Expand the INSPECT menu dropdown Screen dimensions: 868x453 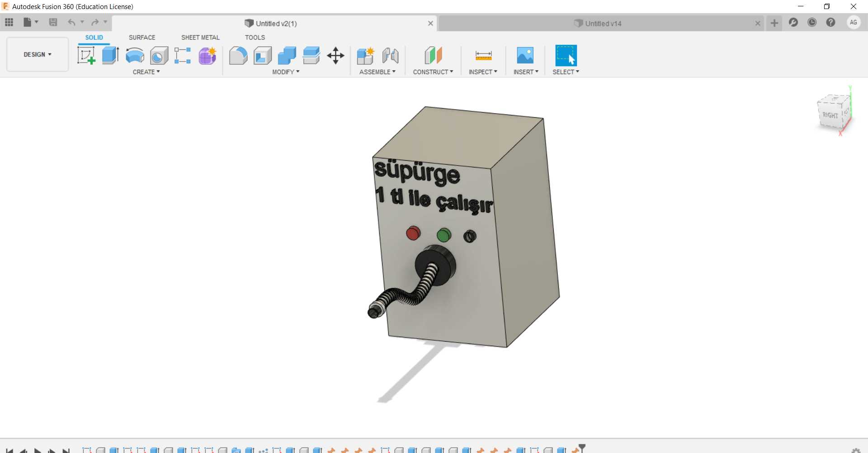coord(483,72)
